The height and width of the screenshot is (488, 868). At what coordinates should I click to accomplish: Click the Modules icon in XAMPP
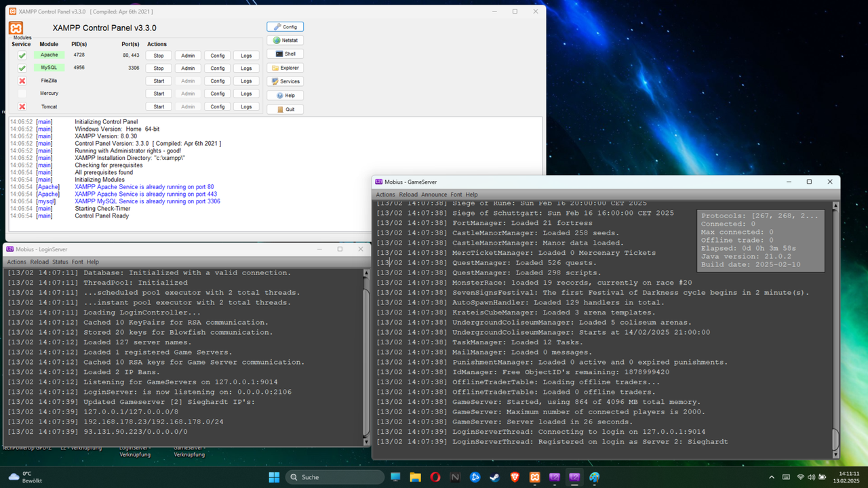click(x=16, y=28)
